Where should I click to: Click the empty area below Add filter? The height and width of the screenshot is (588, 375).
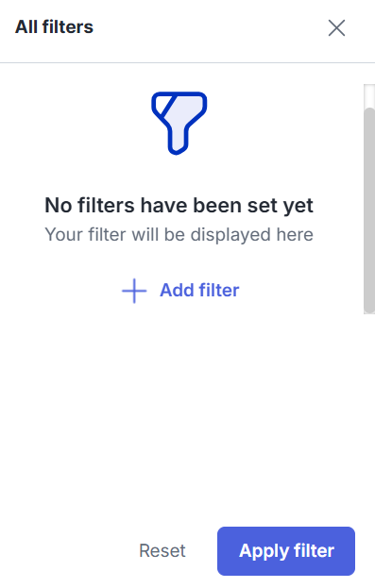(x=180, y=412)
